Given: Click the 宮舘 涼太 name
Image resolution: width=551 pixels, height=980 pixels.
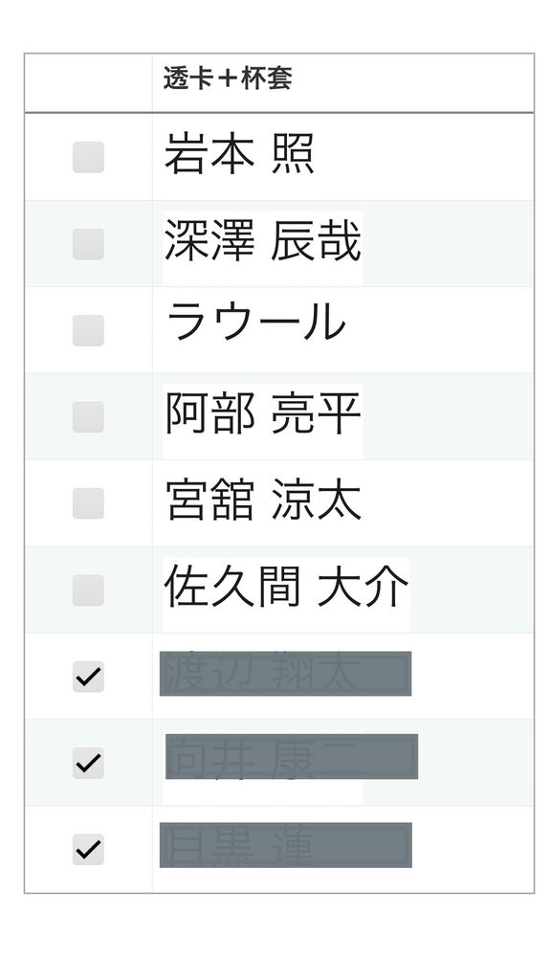Looking at the screenshot, I should pyautogui.click(x=263, y=501).
